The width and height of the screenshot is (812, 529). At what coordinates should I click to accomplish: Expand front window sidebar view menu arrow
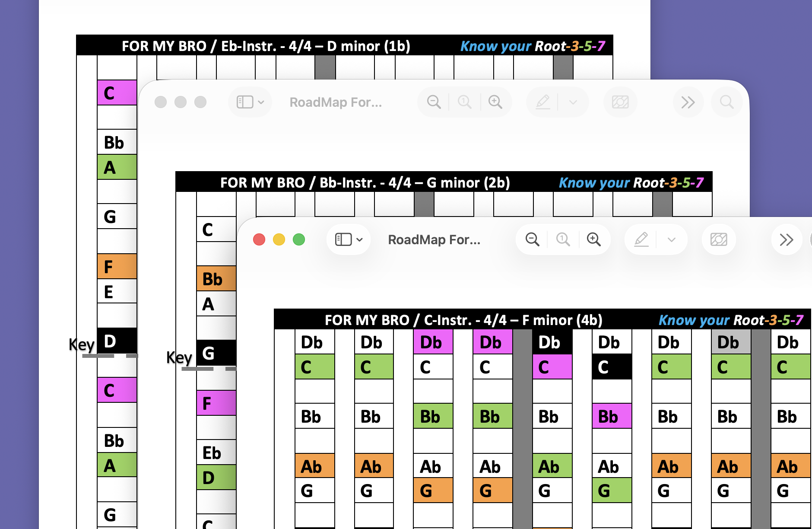[359, 239]
